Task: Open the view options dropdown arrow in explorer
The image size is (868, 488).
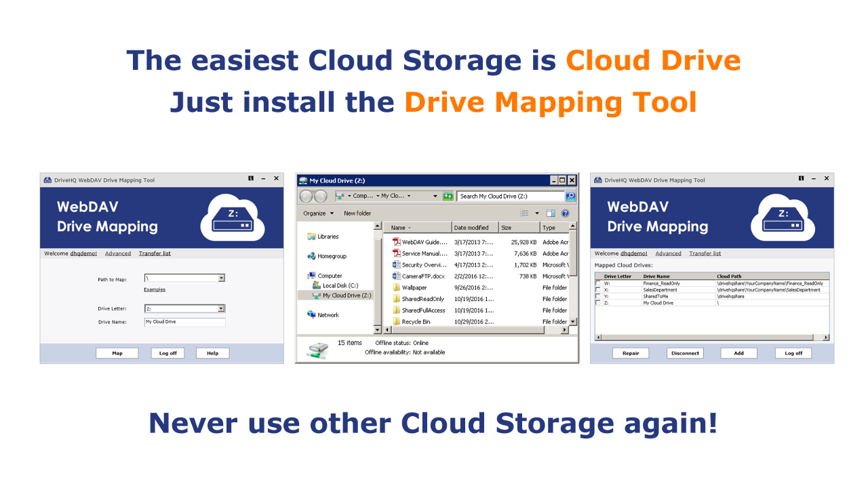Action: 536,213
